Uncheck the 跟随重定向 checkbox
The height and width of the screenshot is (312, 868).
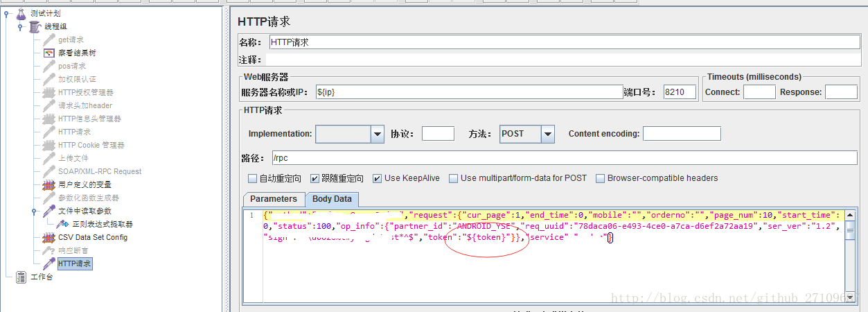click(x=315, y=178)
